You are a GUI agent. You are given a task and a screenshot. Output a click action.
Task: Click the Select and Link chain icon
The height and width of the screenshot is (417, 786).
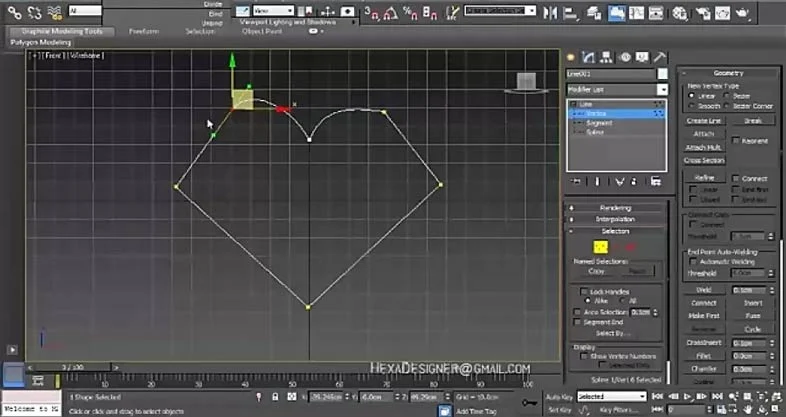(x=15, y=13)
